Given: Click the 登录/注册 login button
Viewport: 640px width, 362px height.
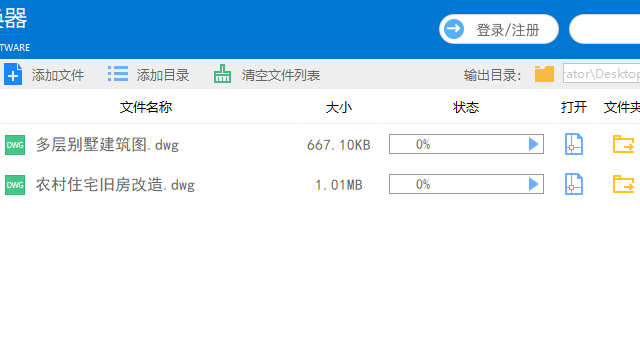Looking at the screenshot, I should [499, 29].
